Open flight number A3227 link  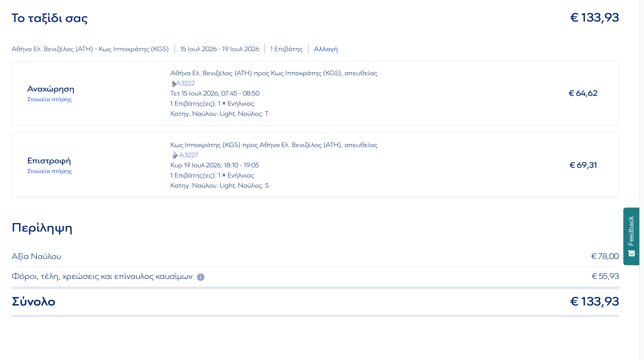[188, 155]
